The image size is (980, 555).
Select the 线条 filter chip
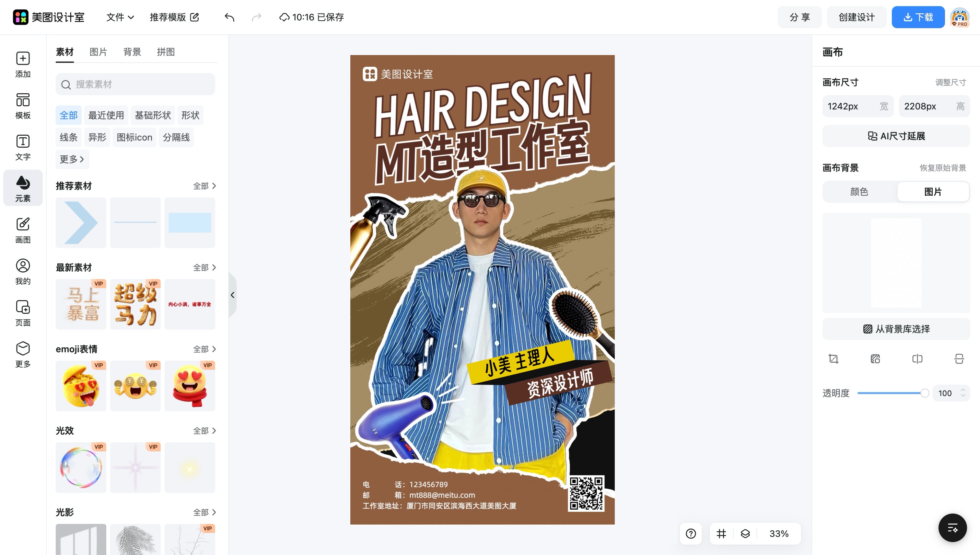[x=69, y=137]
